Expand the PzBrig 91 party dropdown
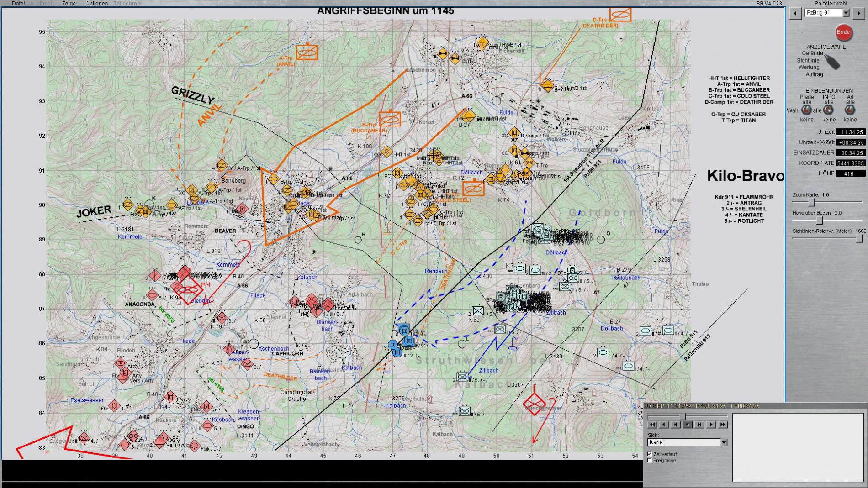This screenshot has height=488, width=868. point(846,13)
